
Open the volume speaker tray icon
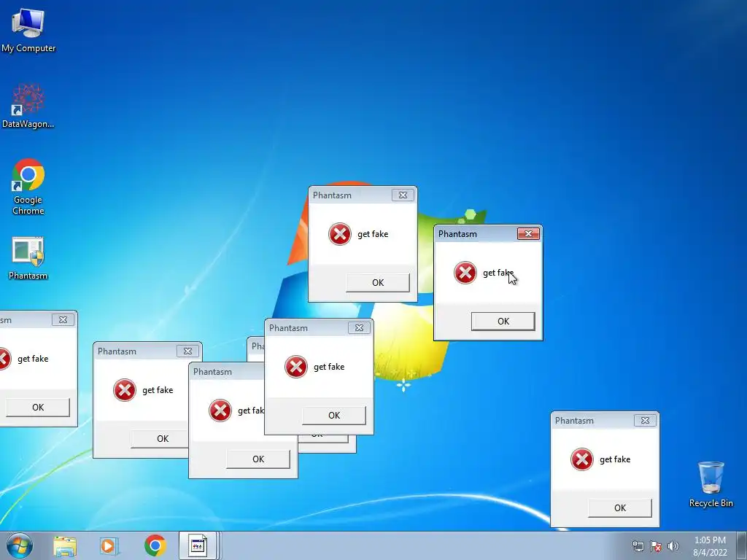click(673, 546)
